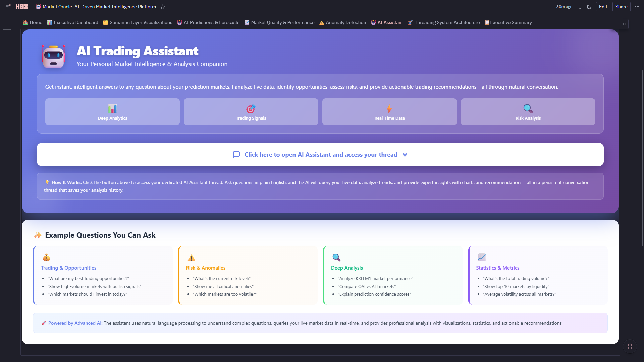Click the Share button
This screenshot has width=644, height=362.
621,7
